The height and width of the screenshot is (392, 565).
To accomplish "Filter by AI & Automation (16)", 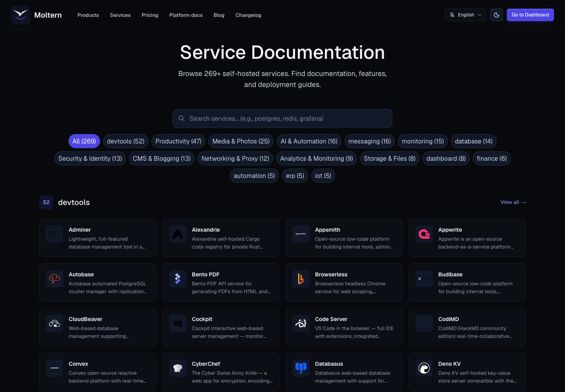I will coord(309,141).
